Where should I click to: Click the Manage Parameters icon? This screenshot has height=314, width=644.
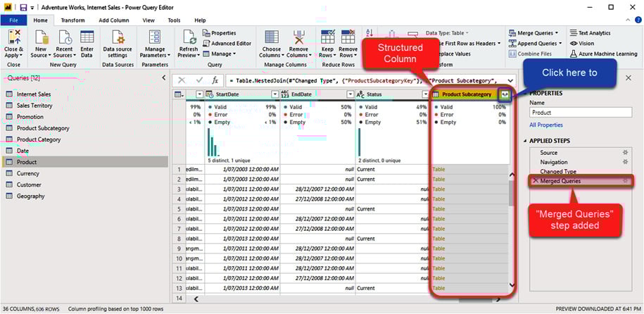(155, 37)
